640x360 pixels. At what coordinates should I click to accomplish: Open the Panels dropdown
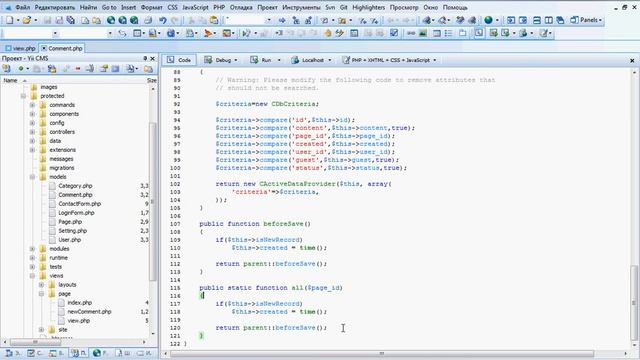click(586, 20)
